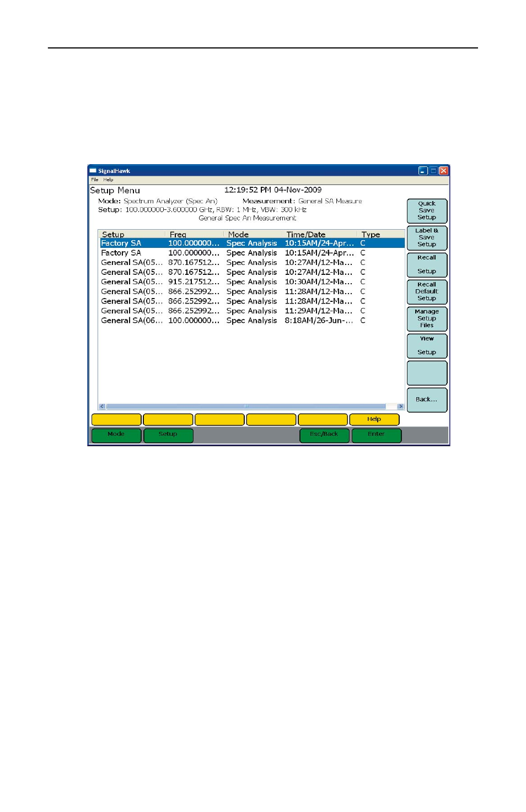Click the Quick Save Setup softkey
The height and width of the screenshot is (812, 526).
pos(427,210)
